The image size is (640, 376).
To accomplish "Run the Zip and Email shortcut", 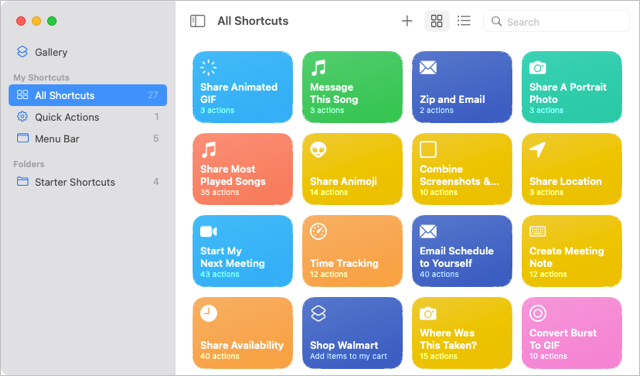I will pos(462,87).
